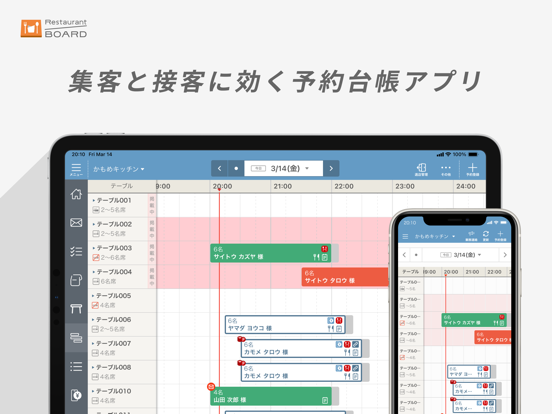Open かもめキッチン dropdown on the phone

tap(435, 236)
